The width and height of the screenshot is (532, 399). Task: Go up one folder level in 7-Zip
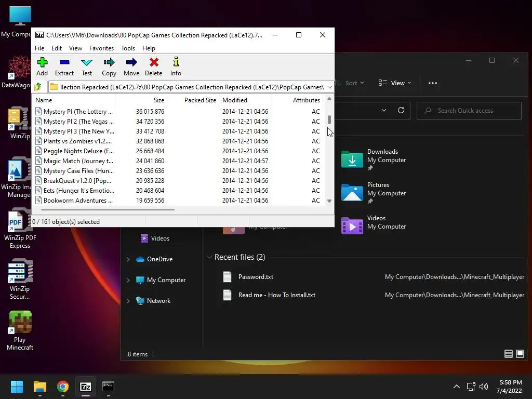pyautogui.click(x=38, y=87)
